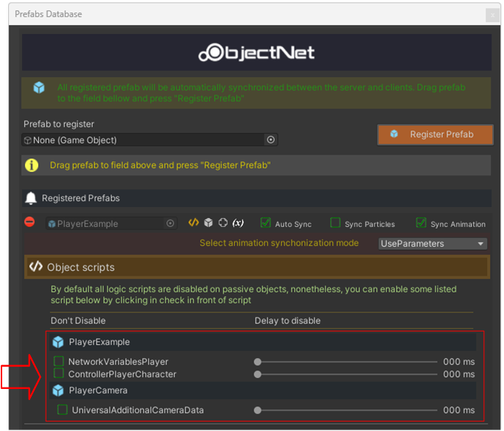The height and width of the screenshot is (431, 504).
Task: Click the bell icon by Registered Prefabs
Action: pos(31,198)
